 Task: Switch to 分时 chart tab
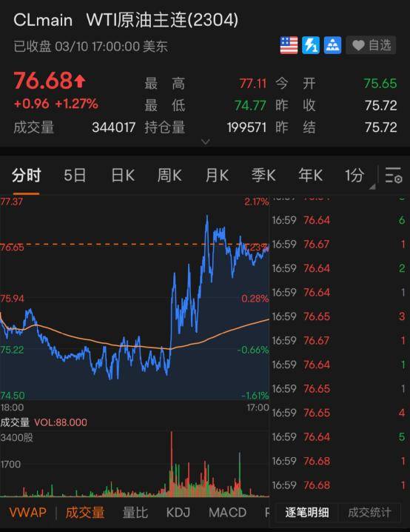26,176
